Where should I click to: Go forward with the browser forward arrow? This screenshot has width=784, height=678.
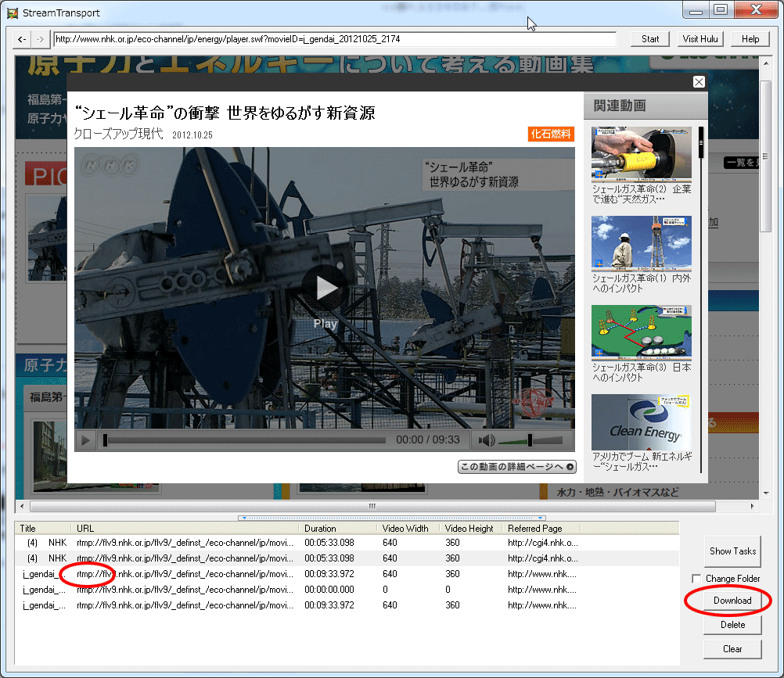pyautogui.click(x=40, y=39)
